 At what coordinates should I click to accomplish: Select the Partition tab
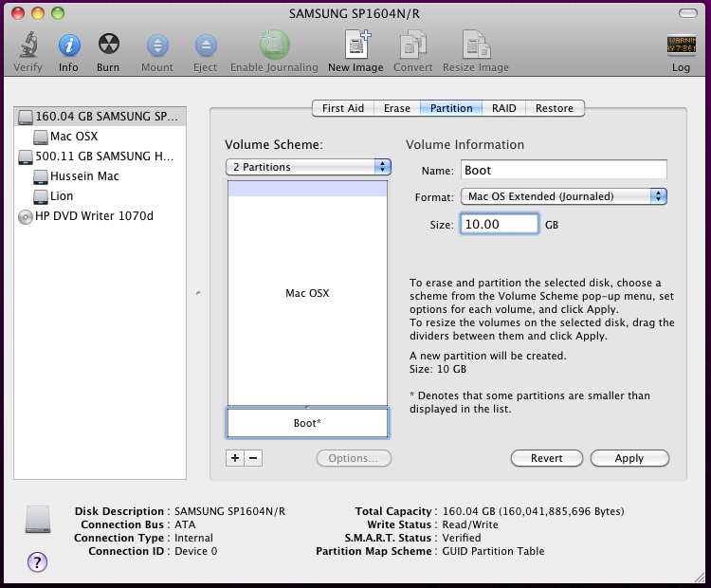451,108
